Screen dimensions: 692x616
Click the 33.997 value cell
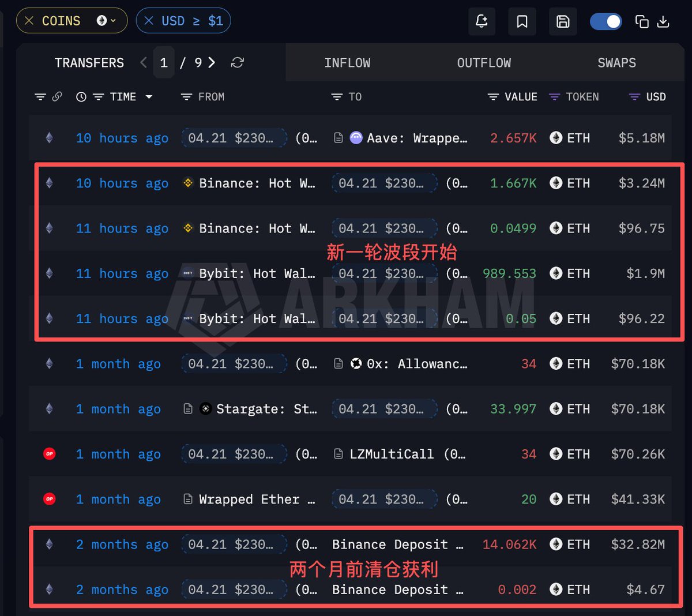[x=513, y=409]
